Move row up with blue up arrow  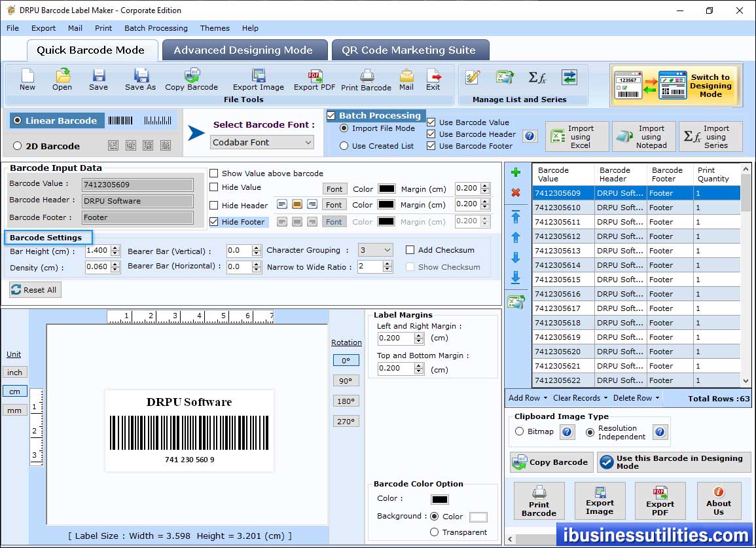pyautogui.click(x=516, y=238)
